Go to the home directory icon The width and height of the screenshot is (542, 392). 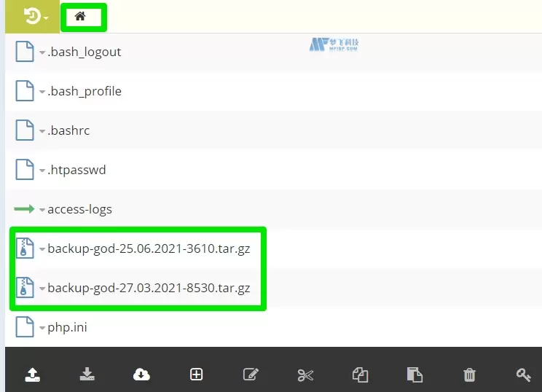click(80, 16)
